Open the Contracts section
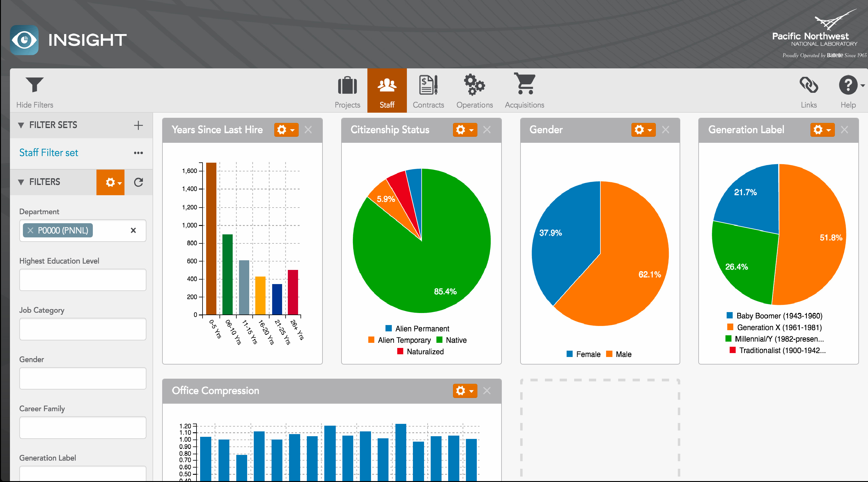The width and height of the screenshot is (868, 482). point(428,91)
